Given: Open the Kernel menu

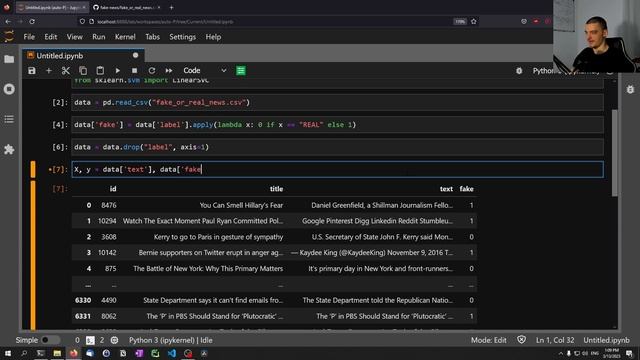Looking at the screenshot, I should [x=125, y=37].
